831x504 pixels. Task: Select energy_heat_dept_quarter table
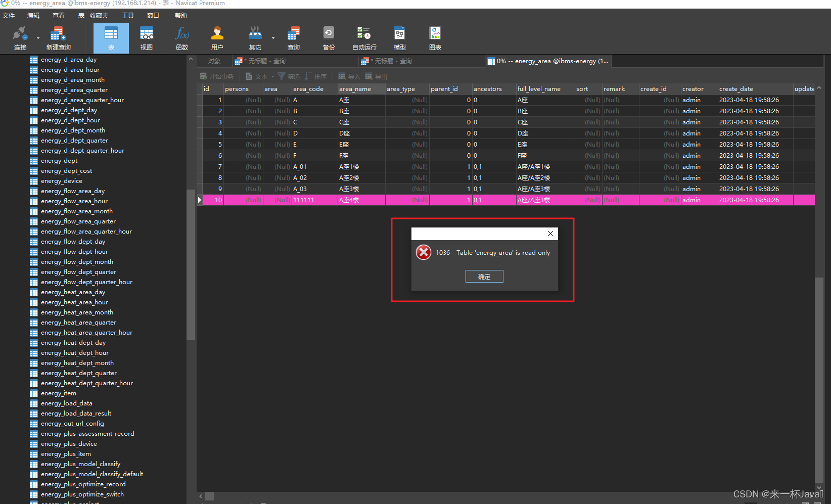(x=79, y=373)
